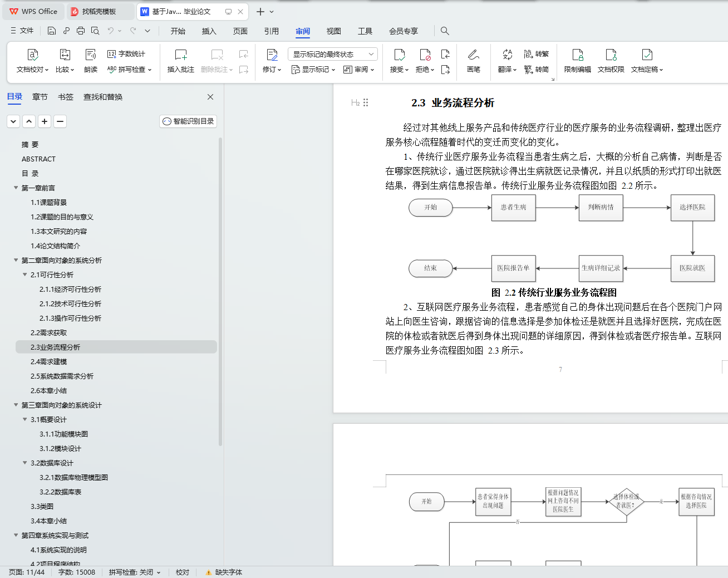Switch to the 找稻壳模板 window tab
The image size is (728, 578).
[x=100, y=11]
